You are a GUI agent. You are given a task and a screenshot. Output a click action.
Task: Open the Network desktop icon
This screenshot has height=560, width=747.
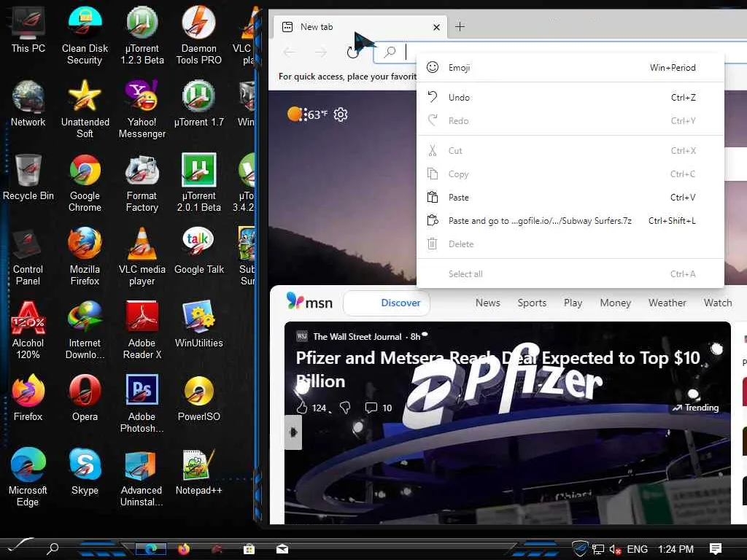coord(28,104)
